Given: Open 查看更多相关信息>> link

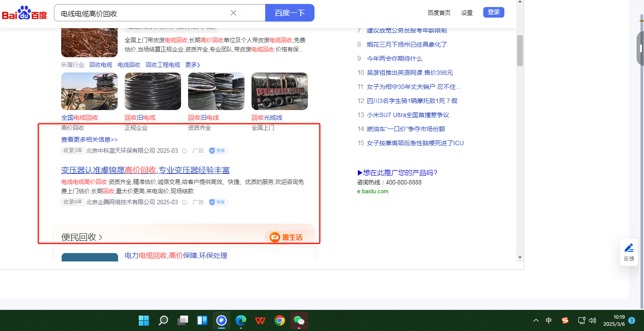Looking at the screenshot, I should (x=89, y=140).
